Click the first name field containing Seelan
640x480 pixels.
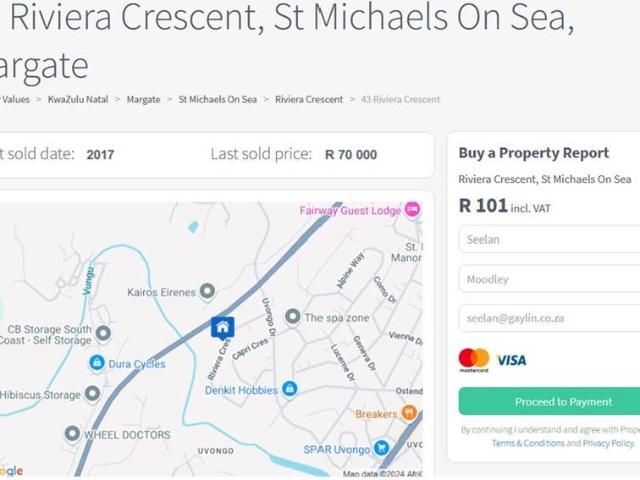click(550, 240)
